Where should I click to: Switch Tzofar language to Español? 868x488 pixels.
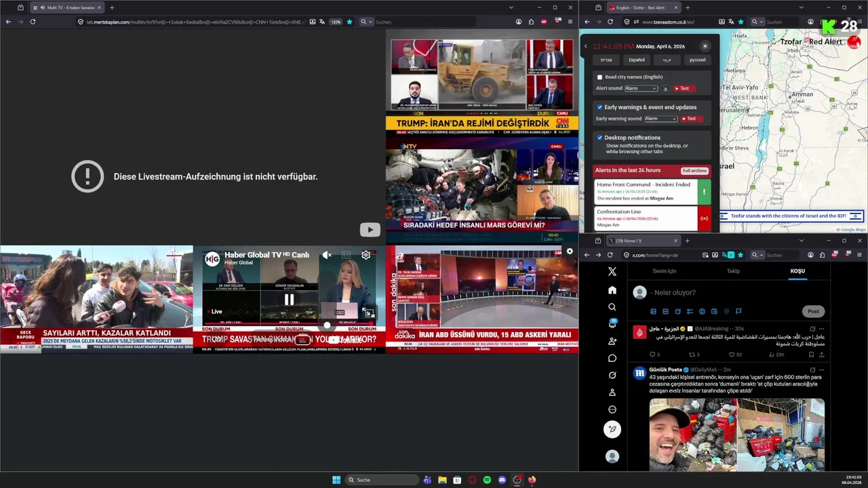(637, 60)
